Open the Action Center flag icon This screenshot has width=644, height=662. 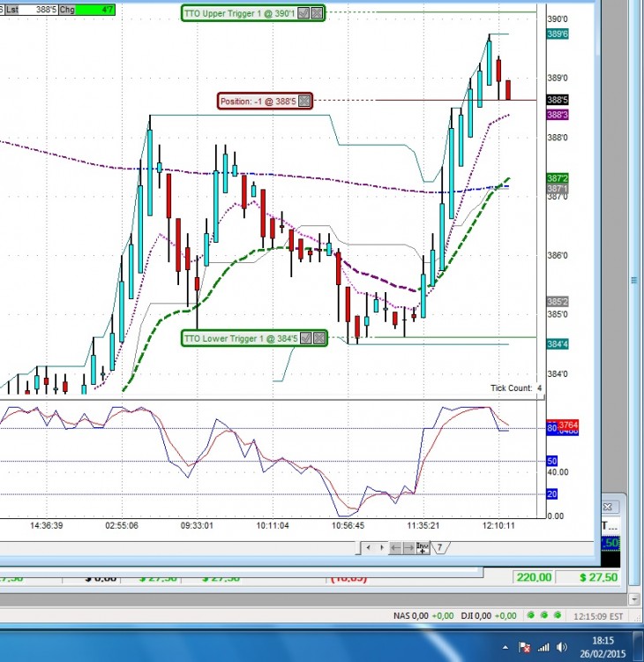click(x=525, y=647)
